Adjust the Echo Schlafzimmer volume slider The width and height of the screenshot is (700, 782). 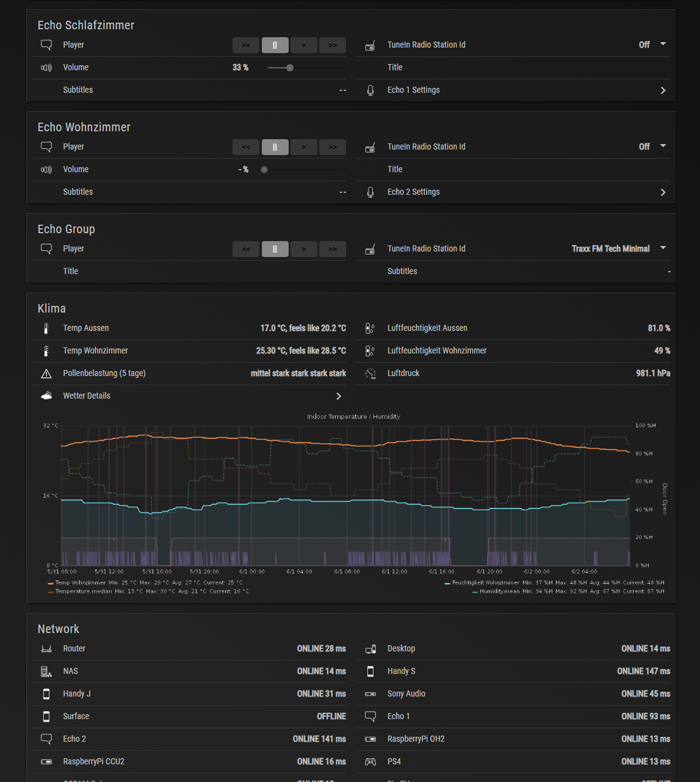290,68
